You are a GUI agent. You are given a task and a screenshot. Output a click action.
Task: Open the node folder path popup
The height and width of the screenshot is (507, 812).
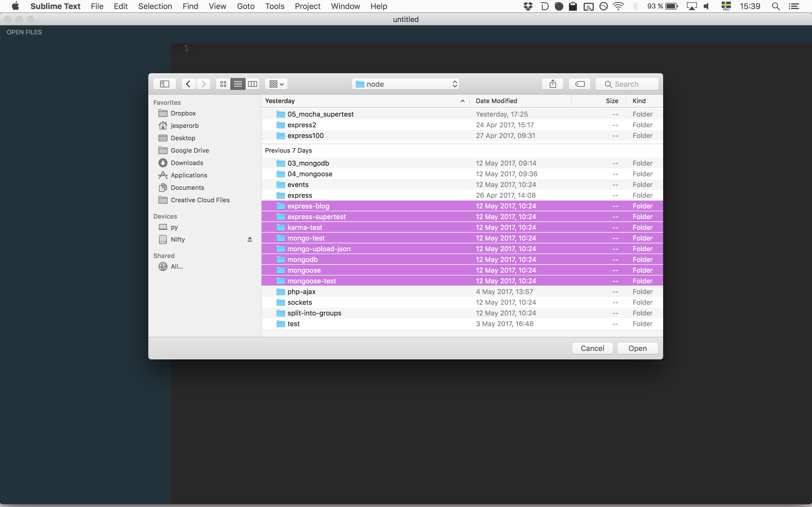tap(405, 84)
